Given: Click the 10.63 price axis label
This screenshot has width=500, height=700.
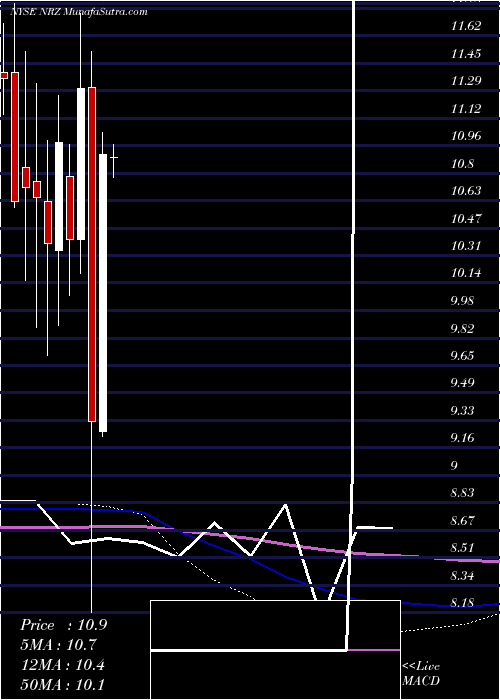Looking at the screenshot, I should click(466, 191).
